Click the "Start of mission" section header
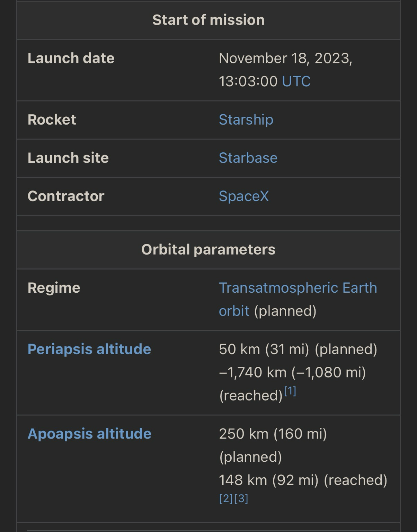 pyautogui.click(x=208, y=20)
